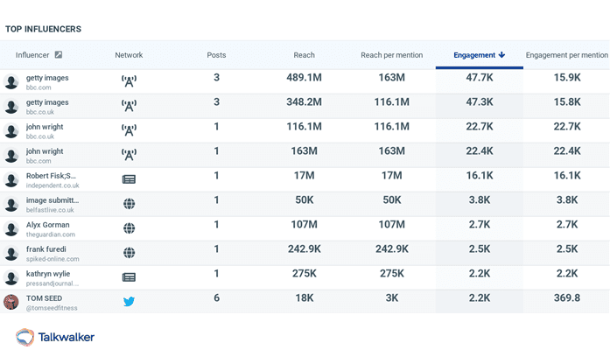
Task: Click independent.co.uk source text
Action: click(x=53, y=185)
